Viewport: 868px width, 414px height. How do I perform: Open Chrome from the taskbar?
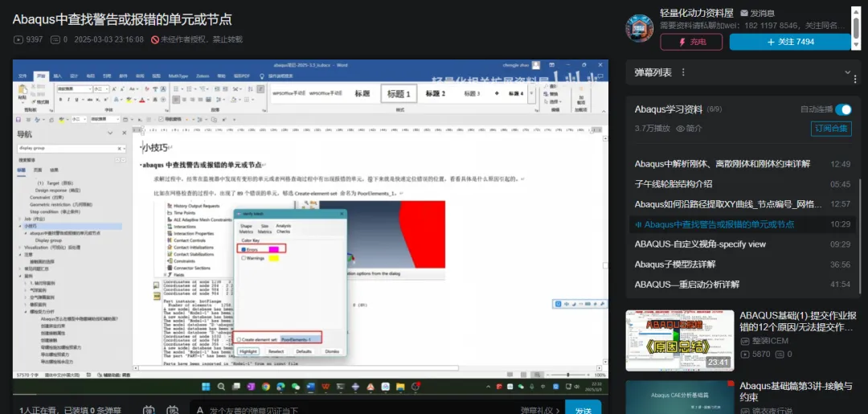click(x=266, y=386)
